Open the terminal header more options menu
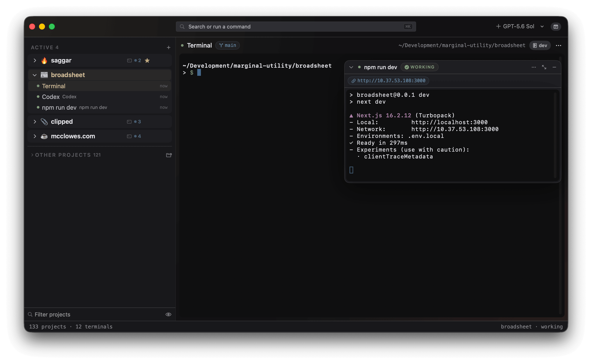 558,45
